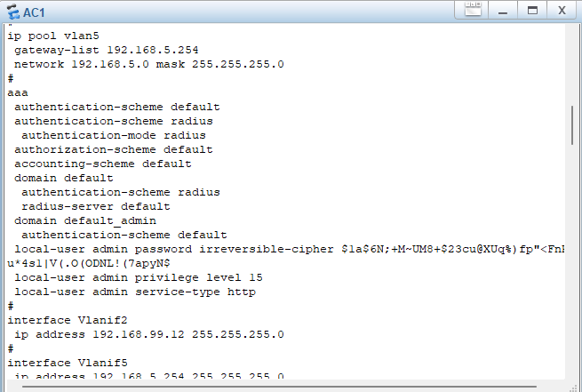Click the AC1 window title text
The width and height of the screenshot is (582, 392).
[36, 12]
